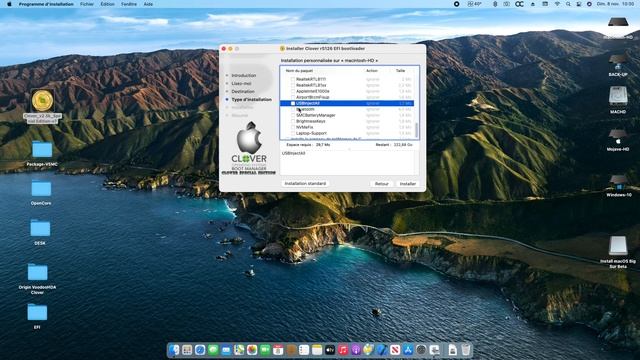The image size is (640, 360).
Task: Open the Aide menu
Action: click(x=148, y=4)
